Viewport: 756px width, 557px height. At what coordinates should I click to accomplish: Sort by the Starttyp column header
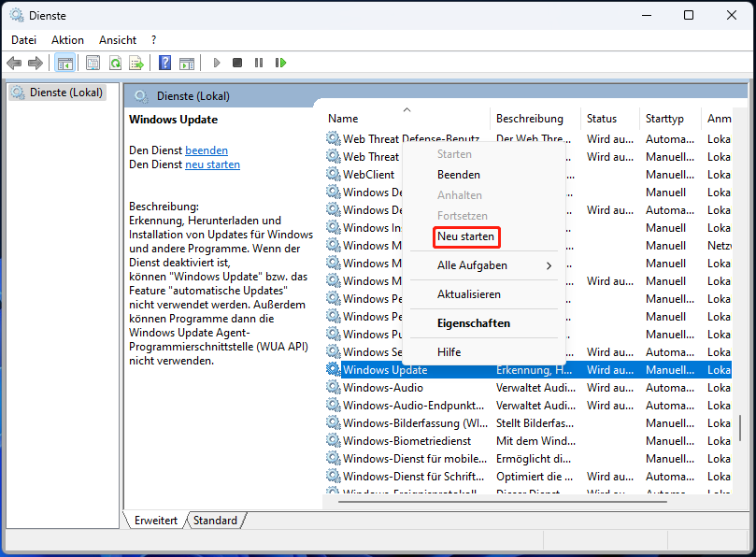pos(670,118)
